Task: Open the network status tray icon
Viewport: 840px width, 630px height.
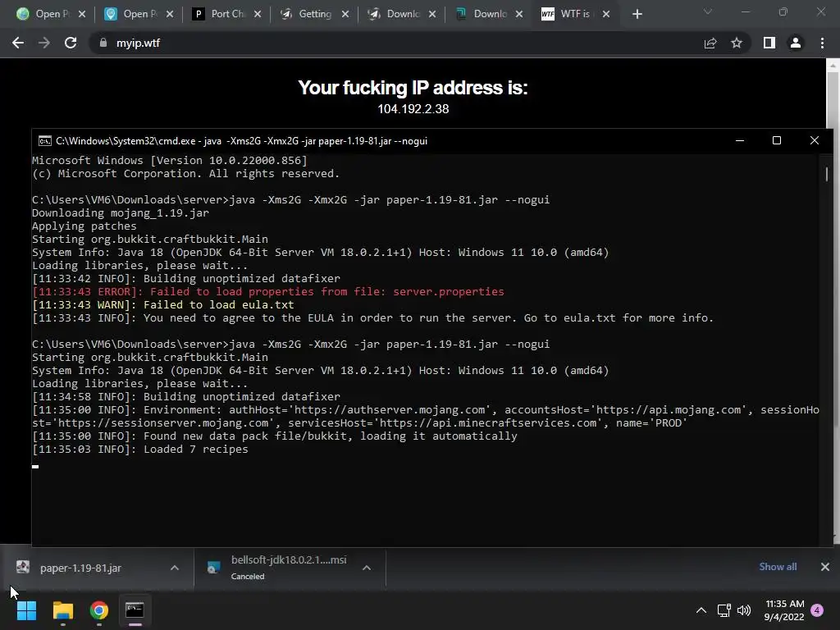Action: [724, 610]
